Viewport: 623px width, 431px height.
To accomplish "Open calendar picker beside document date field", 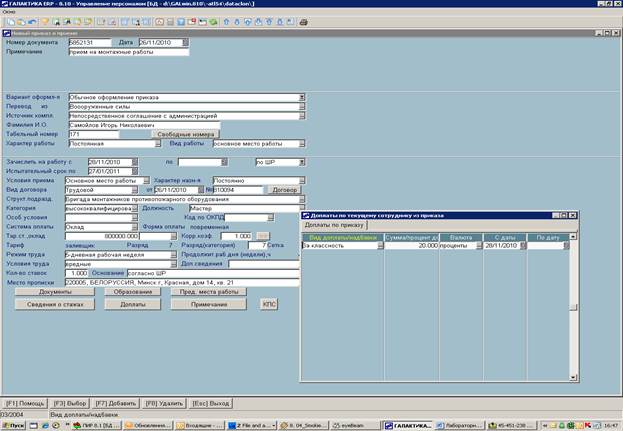I will pyautogui.click(x=186, y=42).
